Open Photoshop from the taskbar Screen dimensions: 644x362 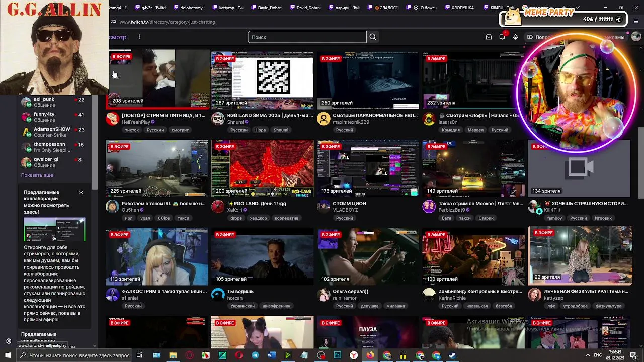[x=337, y=355]
